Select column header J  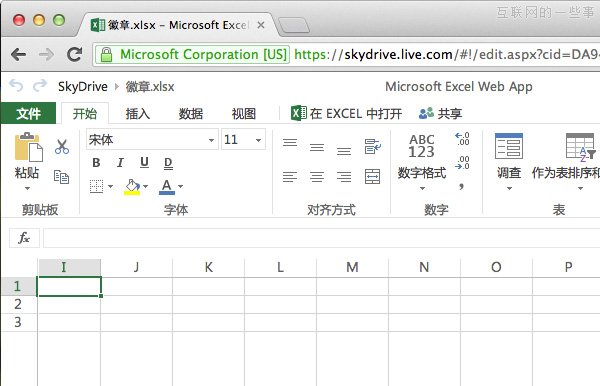(x=137, y=267)
